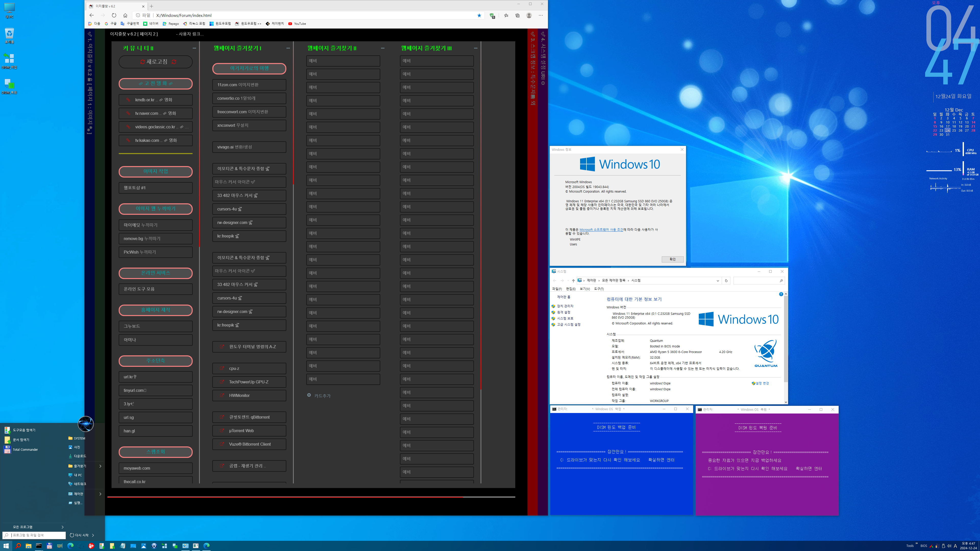This screenshot has width=980, height=551.
Task: Open 도구모음 탐색기 in start menu
Action: point(24,430)
